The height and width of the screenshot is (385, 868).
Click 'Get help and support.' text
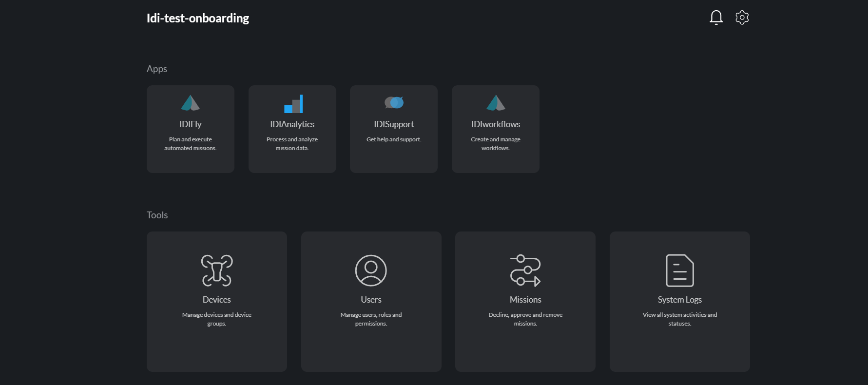394,139
